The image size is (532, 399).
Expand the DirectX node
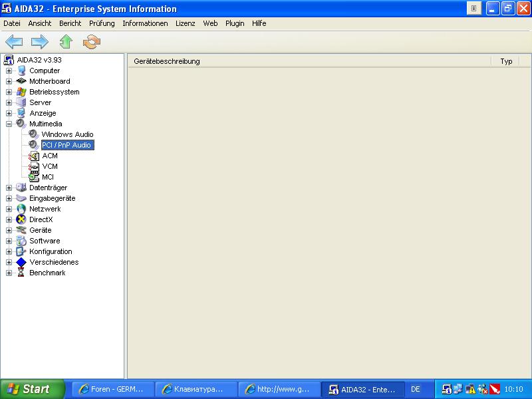[9, 219]
